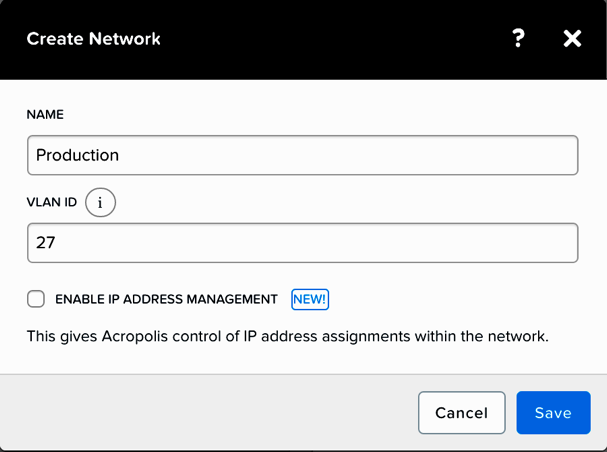Click the ENABLE IP ADDRESS MANAGEMENT label

(166, 299)
